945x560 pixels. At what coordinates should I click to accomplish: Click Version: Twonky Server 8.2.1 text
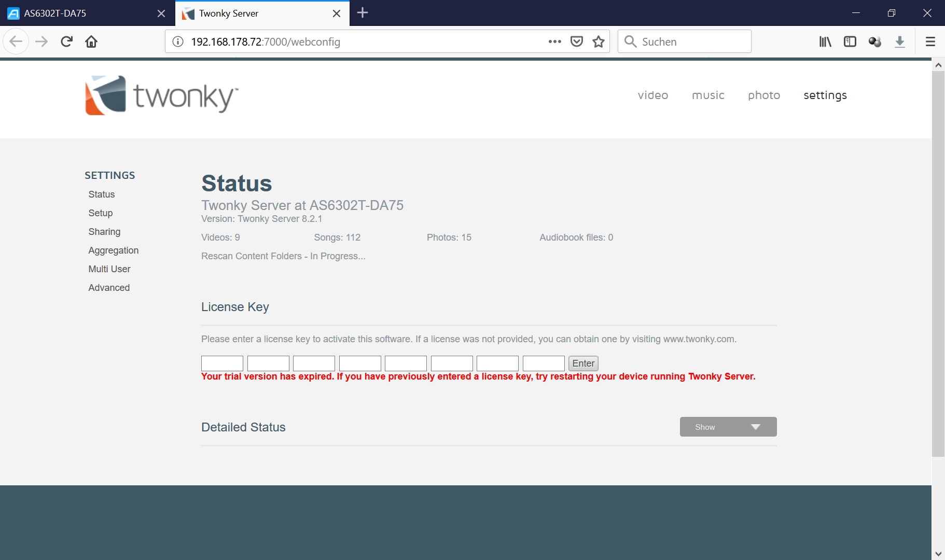262,219
